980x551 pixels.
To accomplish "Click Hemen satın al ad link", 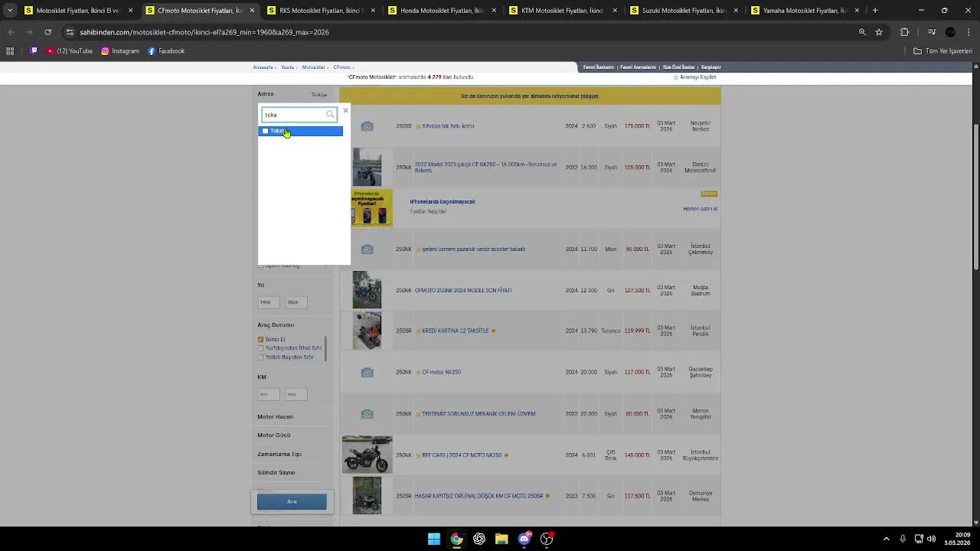I will [700, 209].
